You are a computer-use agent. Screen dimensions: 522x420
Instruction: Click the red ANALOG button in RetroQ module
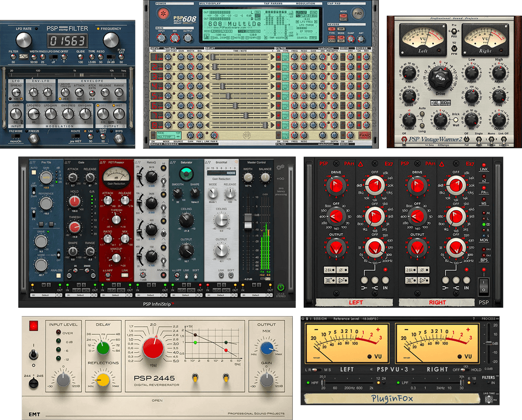click(x=164, y=275)
